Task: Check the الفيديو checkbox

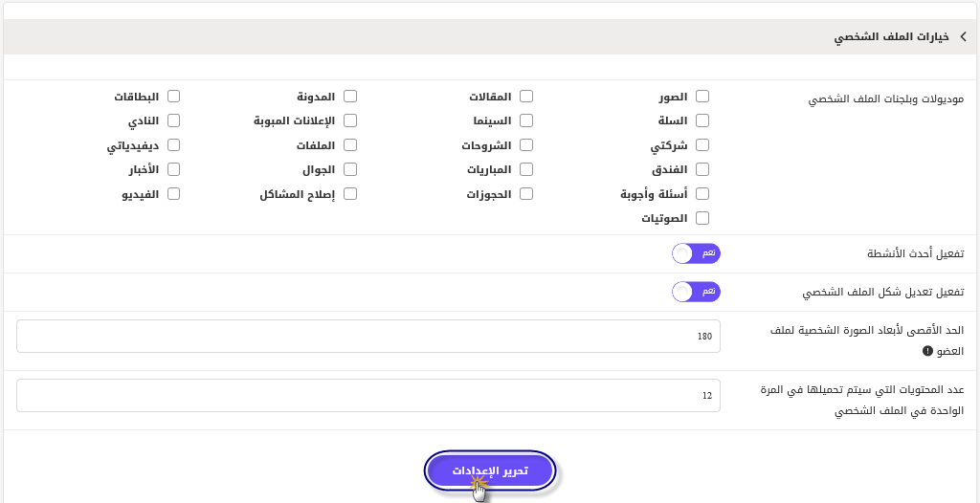Action: click(173, 194)
